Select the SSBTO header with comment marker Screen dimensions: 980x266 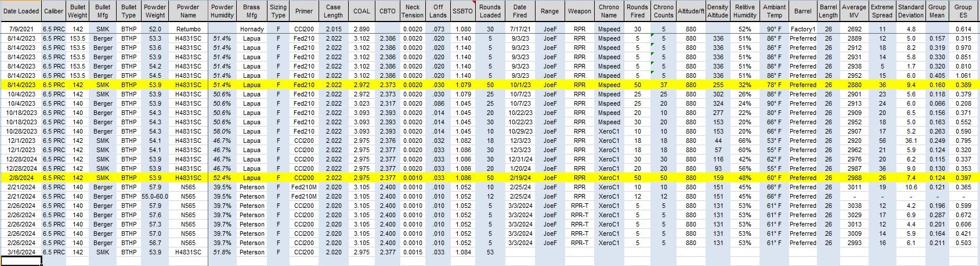[x=463, y=11]
